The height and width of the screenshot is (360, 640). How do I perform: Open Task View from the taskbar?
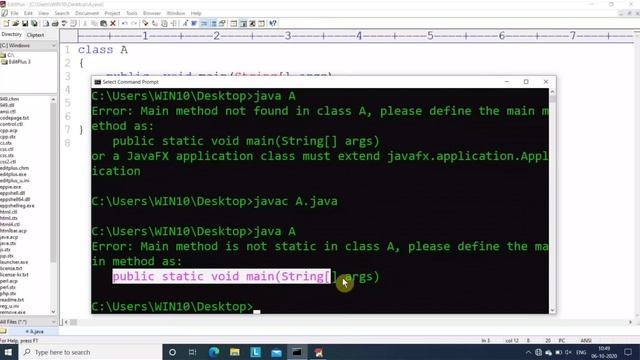193,352
